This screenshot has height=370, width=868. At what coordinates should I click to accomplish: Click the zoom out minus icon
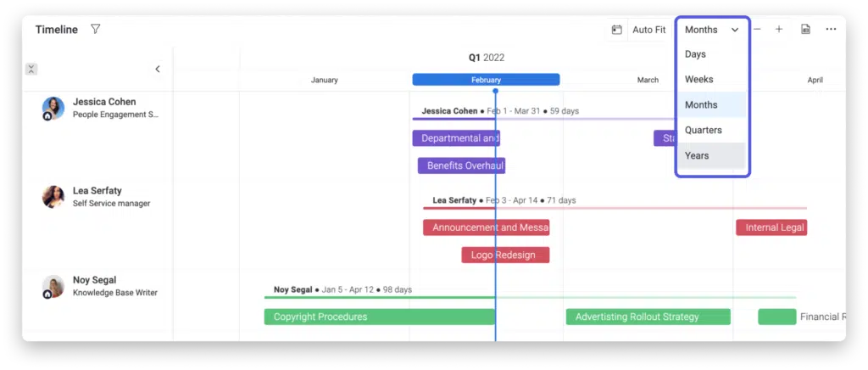coord(757,30)
